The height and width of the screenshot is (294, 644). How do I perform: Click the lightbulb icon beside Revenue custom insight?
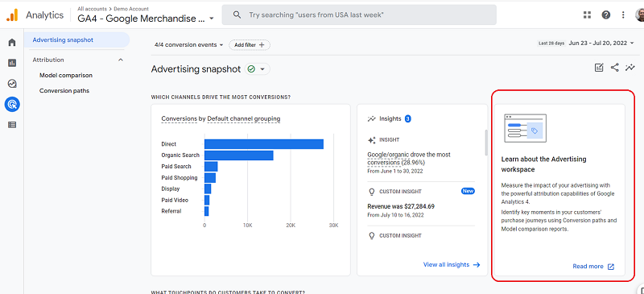coord(372,192)
